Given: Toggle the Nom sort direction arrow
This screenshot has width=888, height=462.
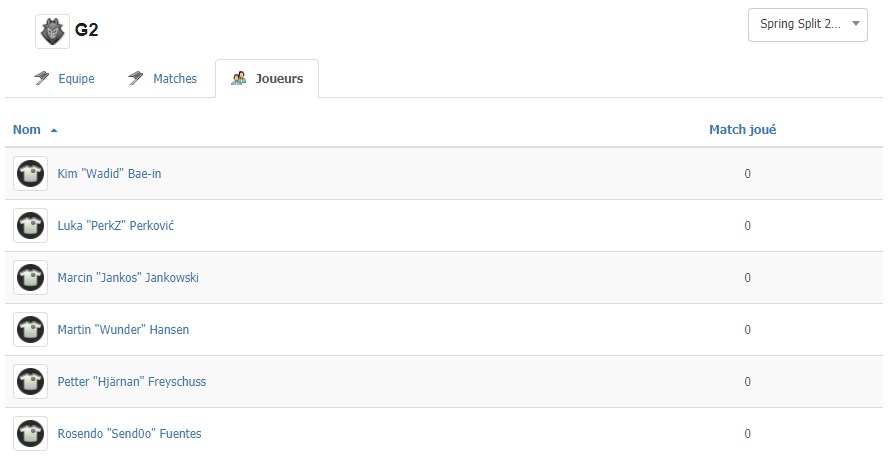Looking at the screenshot, I should [54, 130].
